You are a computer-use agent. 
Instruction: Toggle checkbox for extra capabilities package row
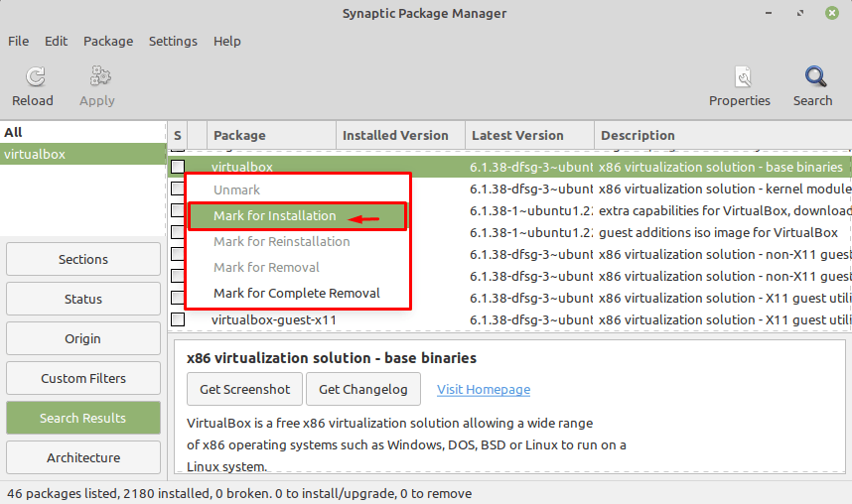pyautogui.click(x=178, y=210)
